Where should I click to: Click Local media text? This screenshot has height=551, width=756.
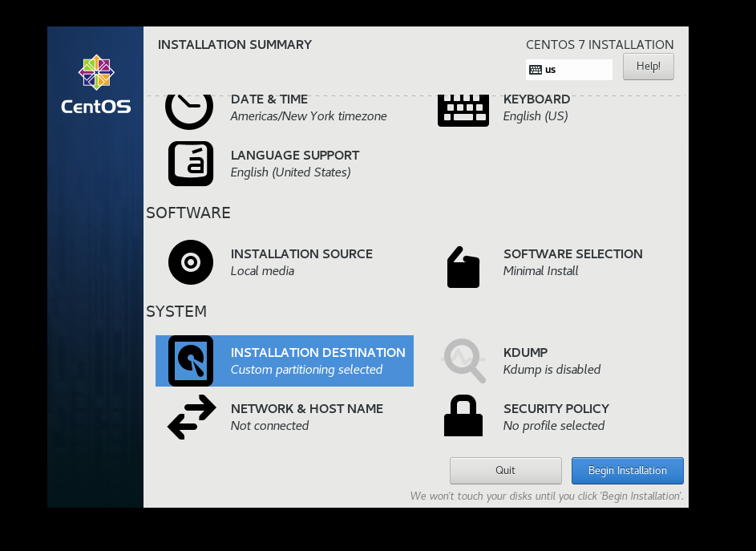262,270
